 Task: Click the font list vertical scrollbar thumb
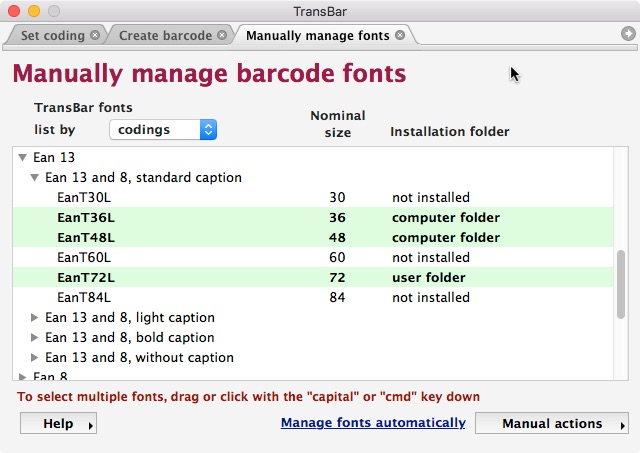point(621,284)
